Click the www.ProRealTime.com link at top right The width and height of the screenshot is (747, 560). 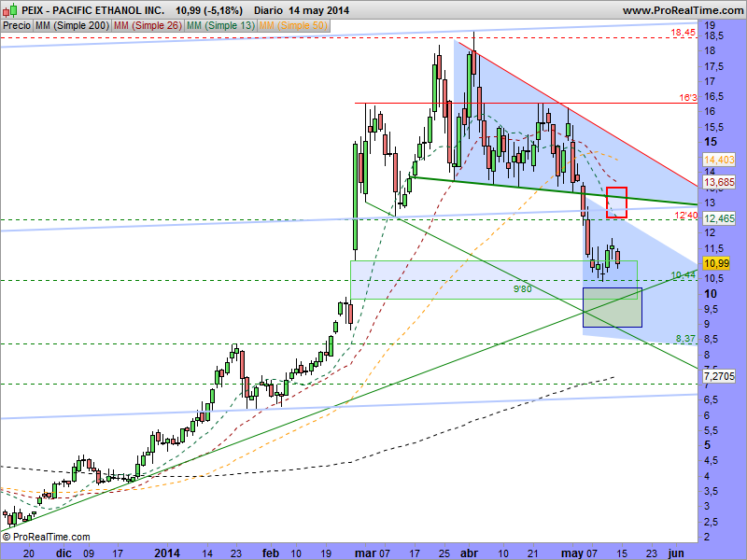coord(683,10)
